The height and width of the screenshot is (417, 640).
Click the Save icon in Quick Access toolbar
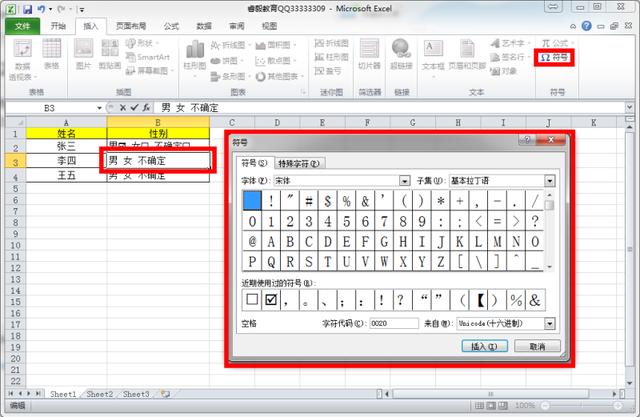pyautogui.click(x=27, y=9)
